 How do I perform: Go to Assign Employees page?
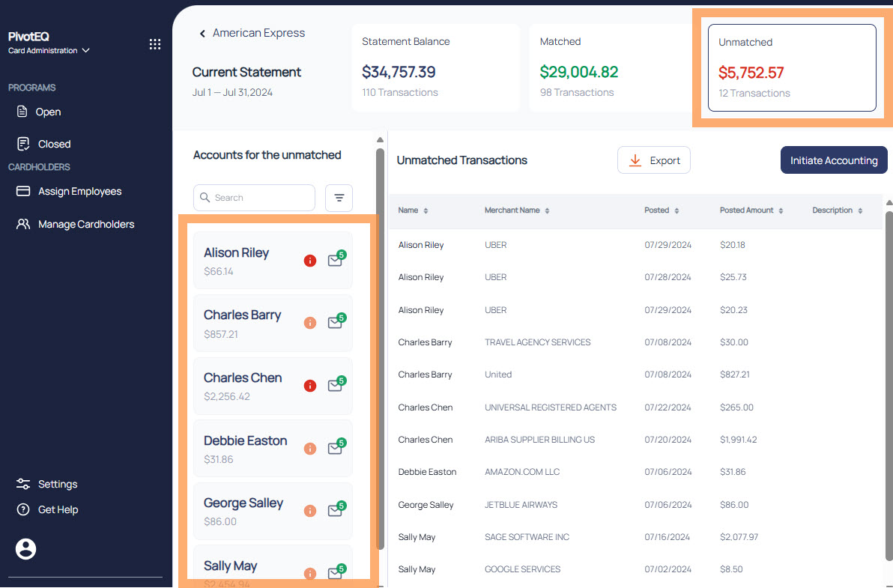click(x=79, y=191)
